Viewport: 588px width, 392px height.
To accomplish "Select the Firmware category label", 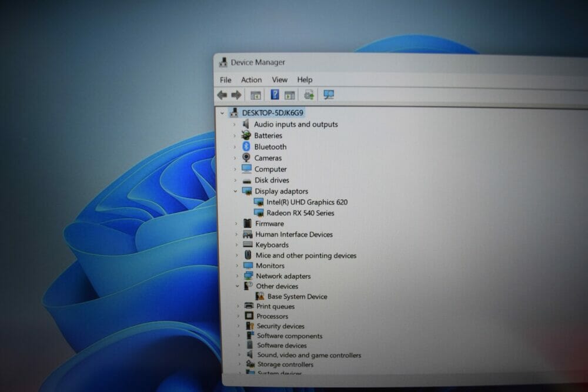I will (x=269, y=223).
